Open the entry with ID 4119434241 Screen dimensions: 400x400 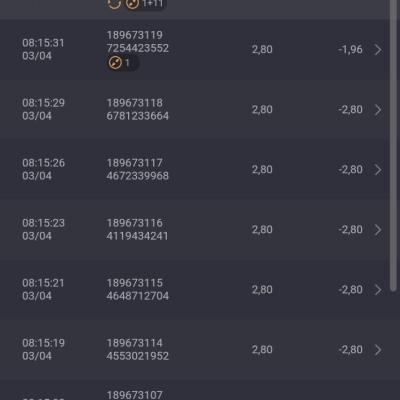tap(137, 236)
